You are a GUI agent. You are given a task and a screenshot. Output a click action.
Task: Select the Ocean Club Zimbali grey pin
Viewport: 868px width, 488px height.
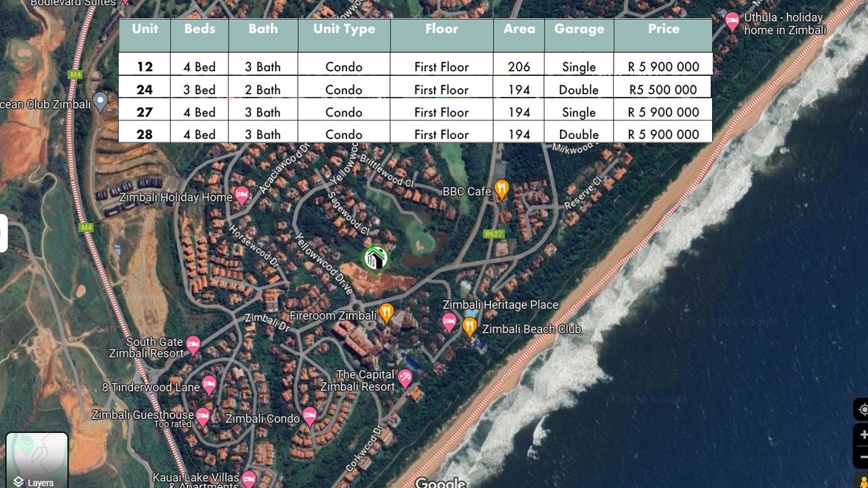(x=100, y=102)
